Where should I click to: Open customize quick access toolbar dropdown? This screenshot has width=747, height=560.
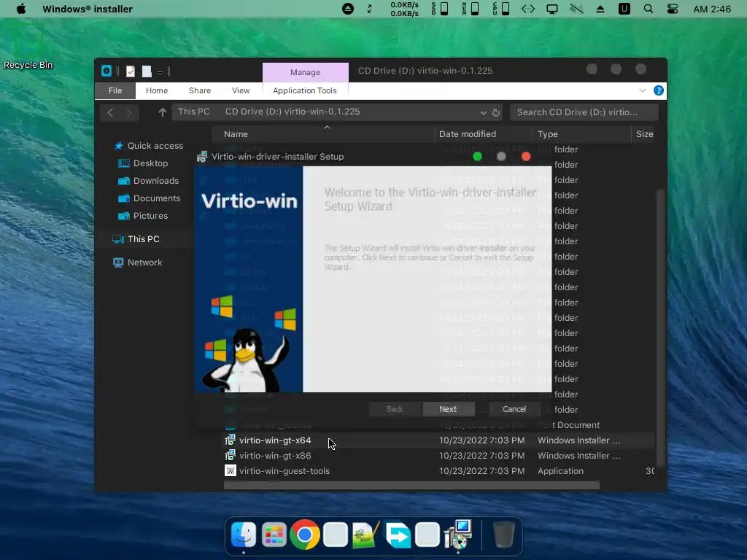pos(160,72)
